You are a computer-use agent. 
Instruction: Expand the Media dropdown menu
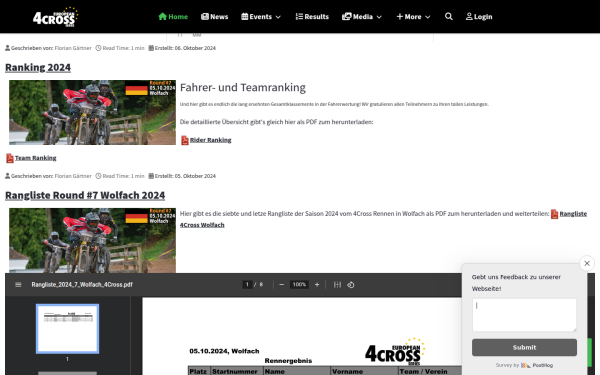(362, 17)
